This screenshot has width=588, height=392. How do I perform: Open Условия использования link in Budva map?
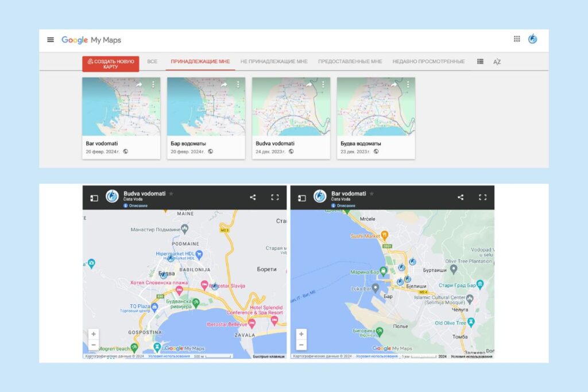169,356
